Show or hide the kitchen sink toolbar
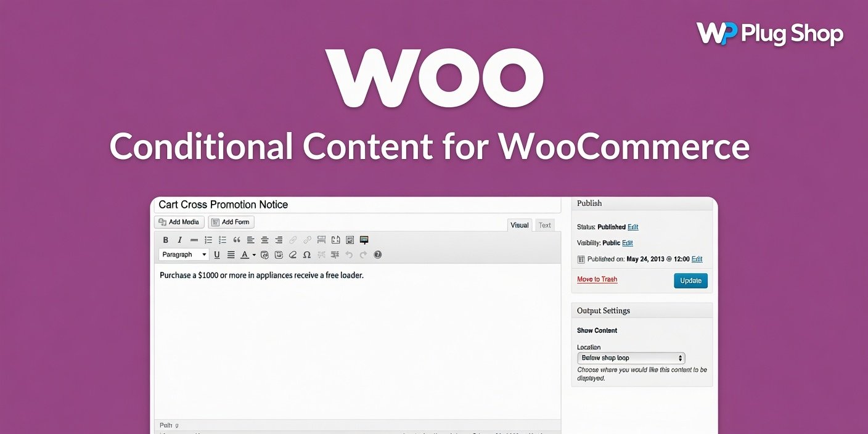 (364, 240)
